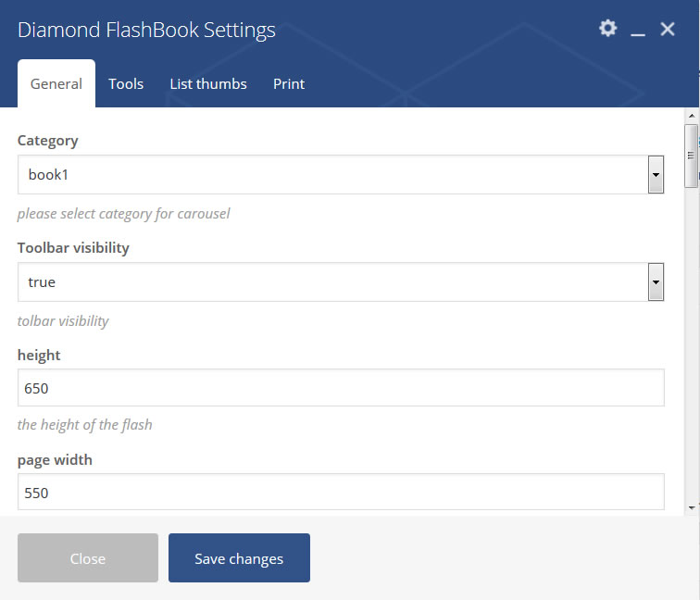Click hint 'please select category for carousel'

click(x=124, y=214)
